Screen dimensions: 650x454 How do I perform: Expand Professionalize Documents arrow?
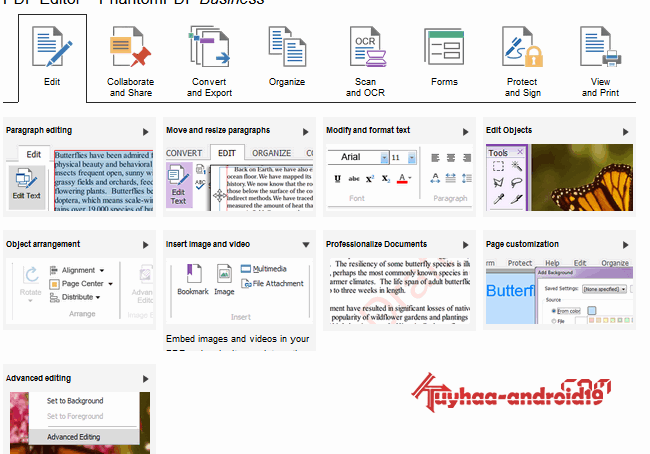tap(466, 245)
